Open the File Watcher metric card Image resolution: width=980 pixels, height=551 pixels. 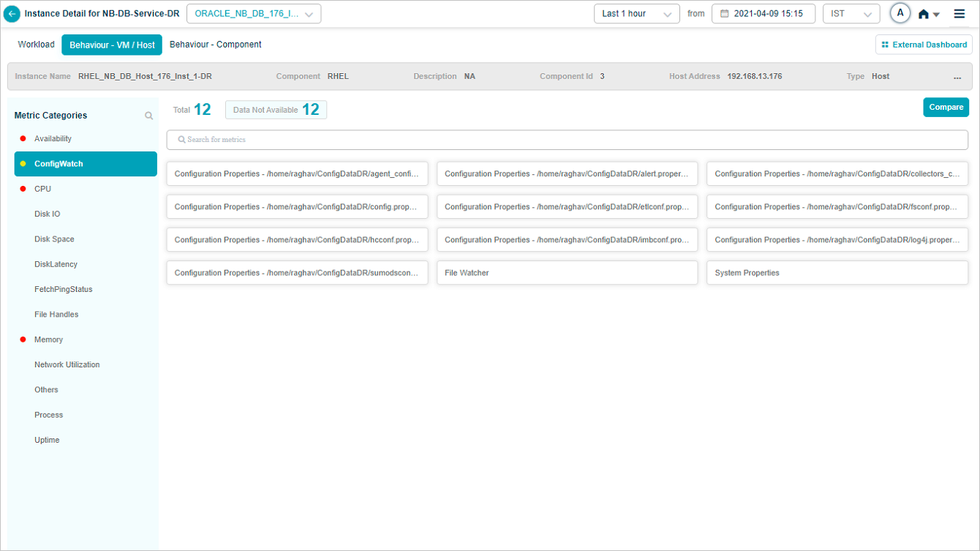click(567, 273)
